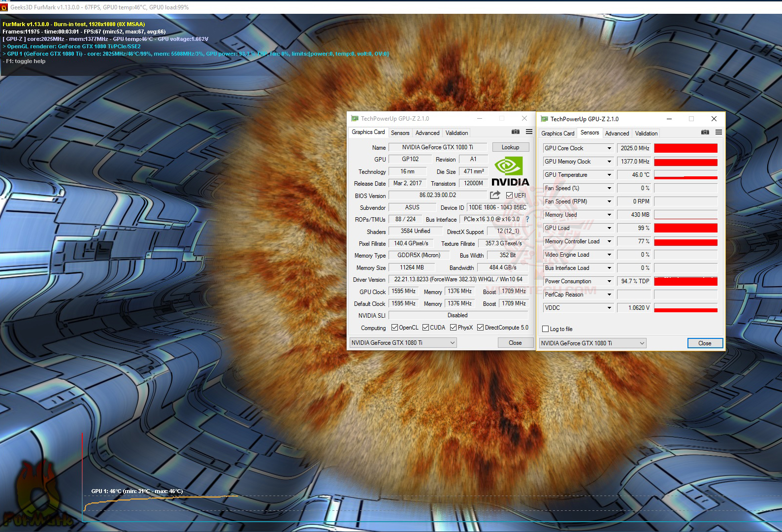
Task: Click the question mark beside Bus Interface
Action: 527,219
